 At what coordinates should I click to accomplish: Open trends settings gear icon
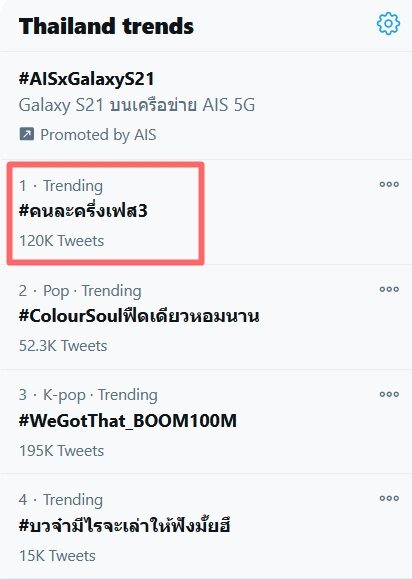[x=388, y=24]
